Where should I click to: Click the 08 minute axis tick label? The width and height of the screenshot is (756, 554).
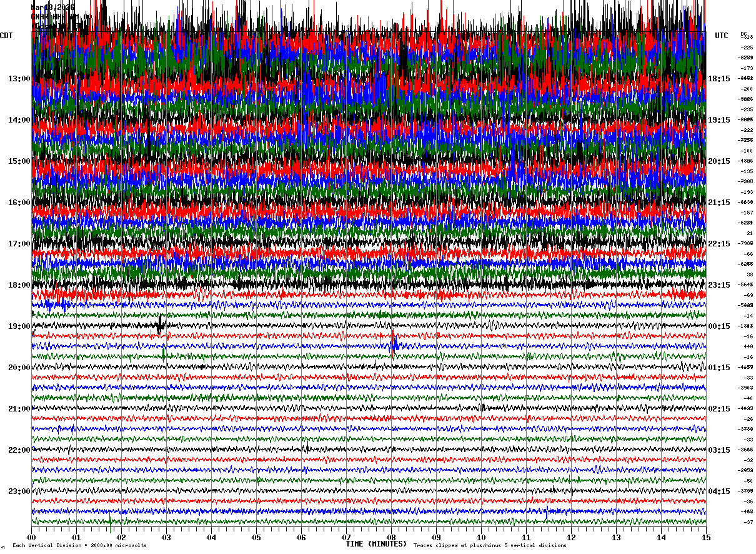391,538
